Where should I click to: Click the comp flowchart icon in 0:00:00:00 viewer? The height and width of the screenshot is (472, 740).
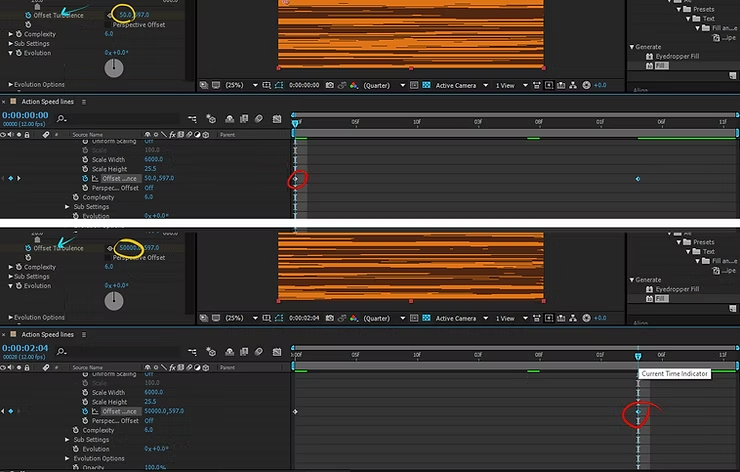(572, 85)
